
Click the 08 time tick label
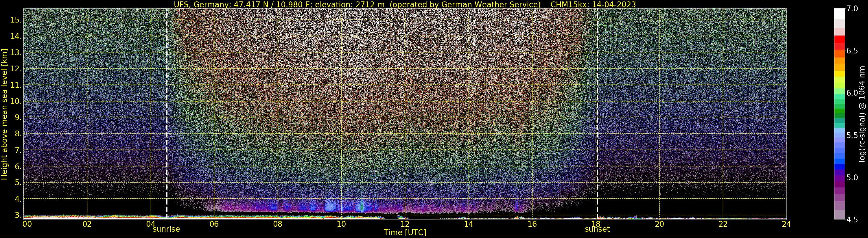coord(277,224)
